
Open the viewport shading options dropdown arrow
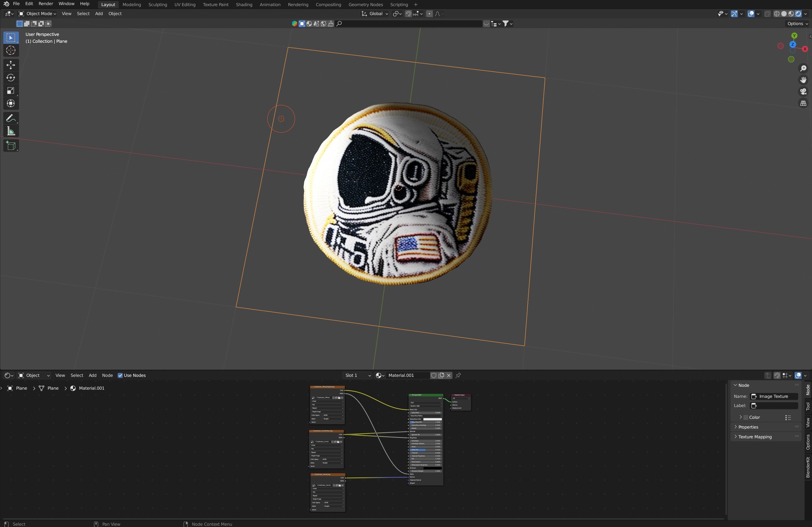pyautogui.click(x=806, y=14)
